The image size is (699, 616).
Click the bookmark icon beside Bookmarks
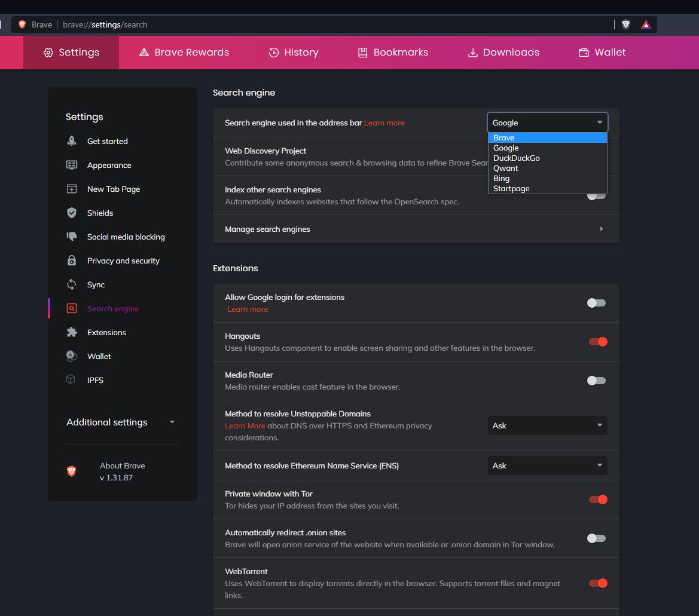click(x=363, y=53)
